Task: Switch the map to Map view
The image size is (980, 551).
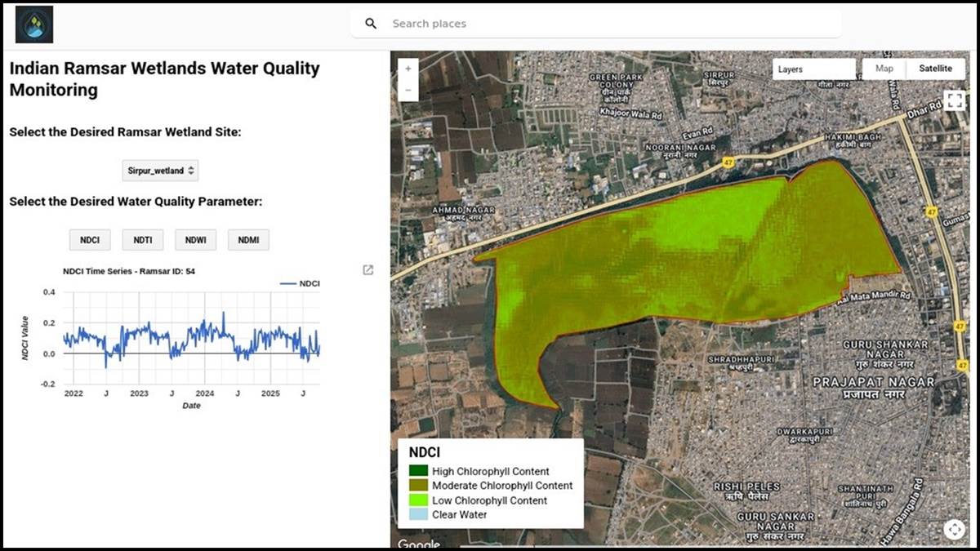Action: pos(884,69)
